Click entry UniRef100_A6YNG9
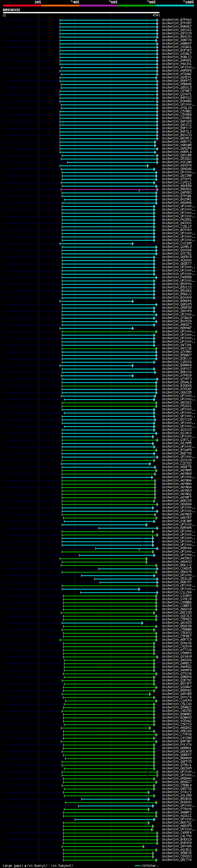The width and height of the screenshot is (197, 868). [x=176, y=474]
